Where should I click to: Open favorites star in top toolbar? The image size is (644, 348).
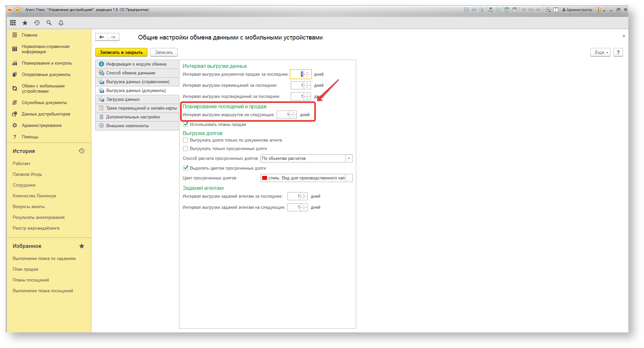(25, 23)
